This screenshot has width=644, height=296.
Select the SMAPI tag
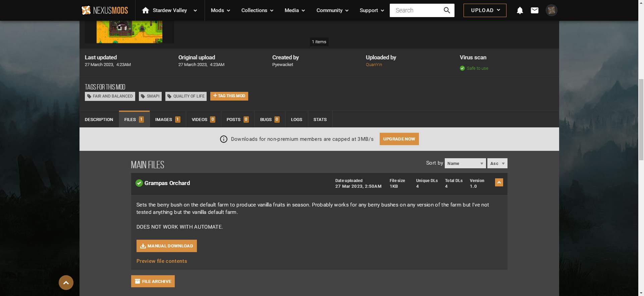pos(150,96)
